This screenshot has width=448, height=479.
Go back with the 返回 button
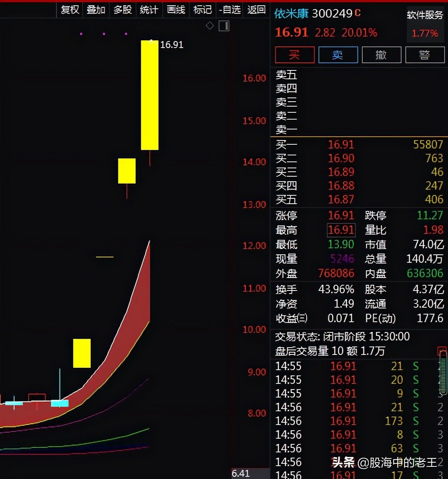pos(256,10)
